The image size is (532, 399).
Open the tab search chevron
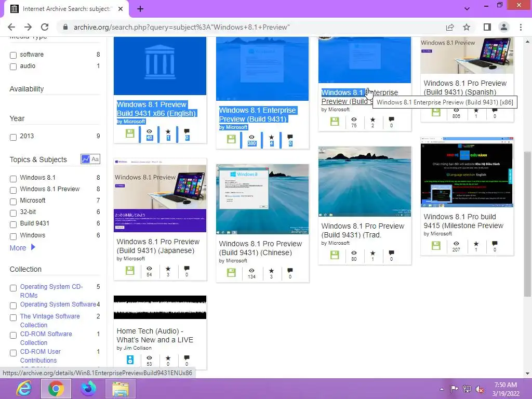(467, 9)
